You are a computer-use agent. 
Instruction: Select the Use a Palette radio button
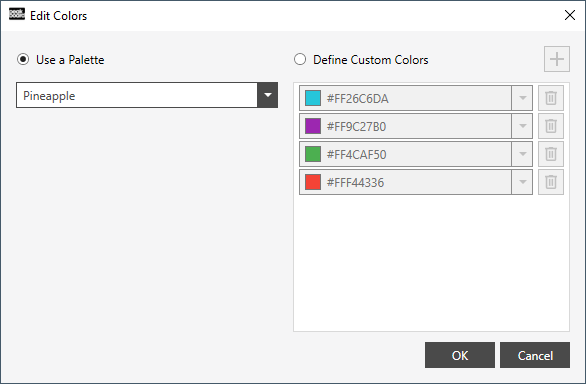pyautogui.click(x=23, y=59)
